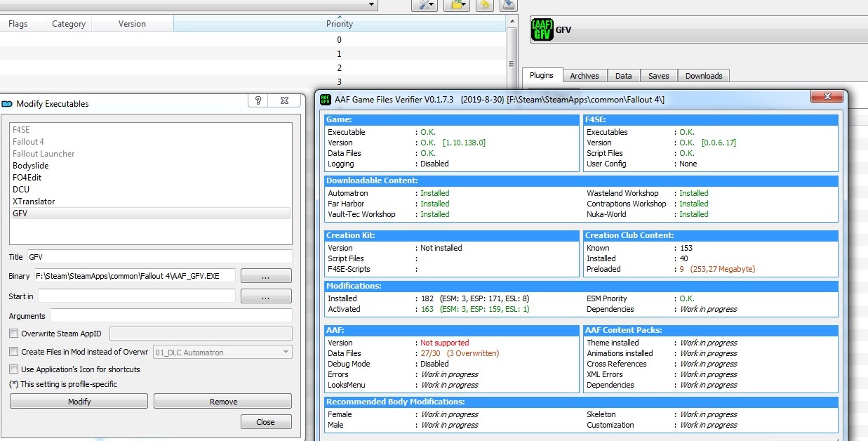Image resolution: width=868 pixels, height=441 pixels.
Task: Click the Game section header
Action: click(452, 119)
